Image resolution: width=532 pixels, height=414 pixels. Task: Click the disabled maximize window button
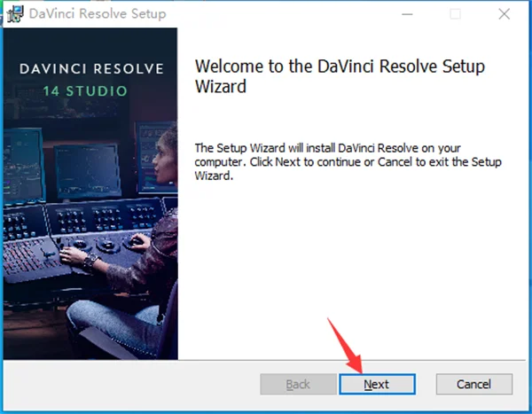pyautogui.click(x=455, y=14)
